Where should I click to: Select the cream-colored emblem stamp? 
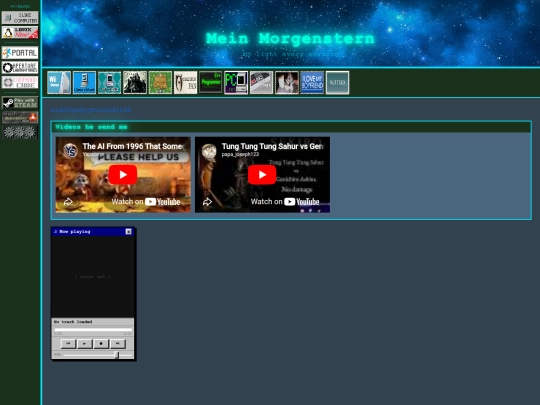coord(186,83)
